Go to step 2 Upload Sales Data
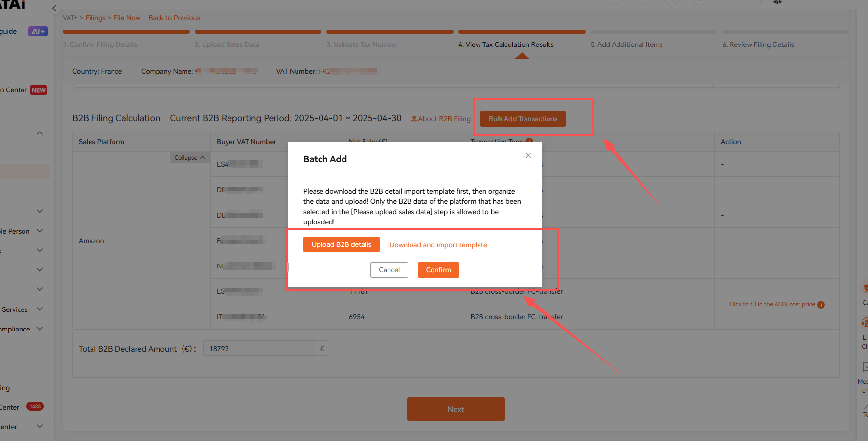The image size is (868, 441). click(227, 44)
